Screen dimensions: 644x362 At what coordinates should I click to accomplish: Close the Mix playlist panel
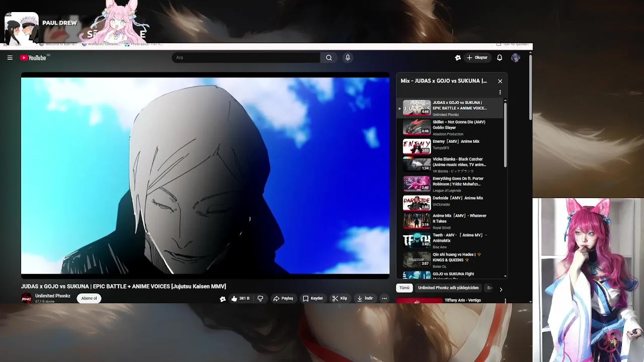[500, 81]
